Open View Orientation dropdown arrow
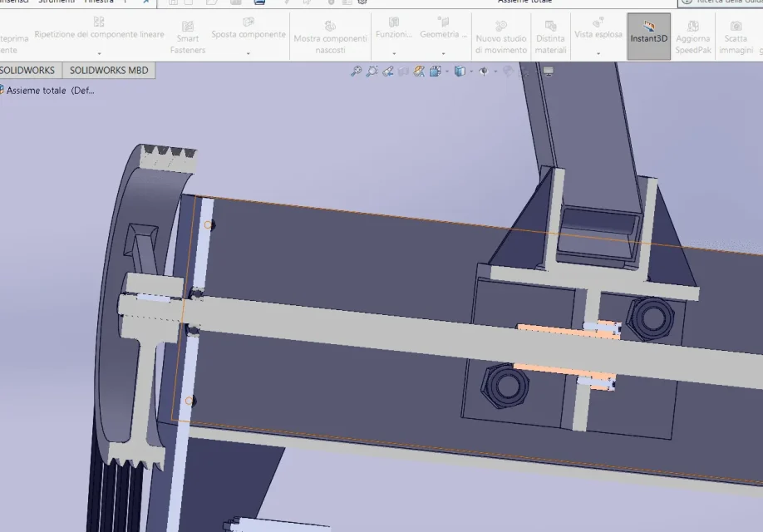Image resolution: width=763 pixels, height=532 pixels. point(446,72)
